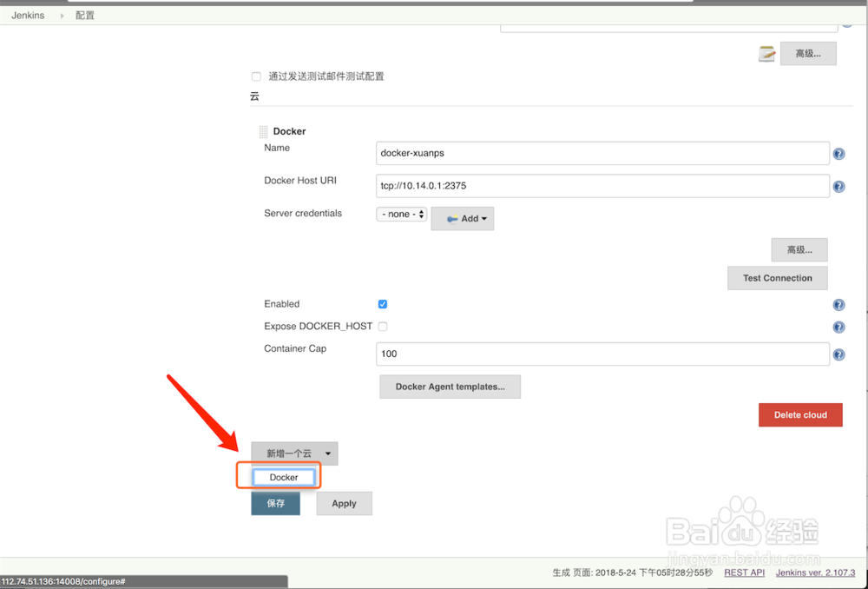868x589 pixels.
Task: Select Docker from the add cloud menu
Action: coord(284,477)
